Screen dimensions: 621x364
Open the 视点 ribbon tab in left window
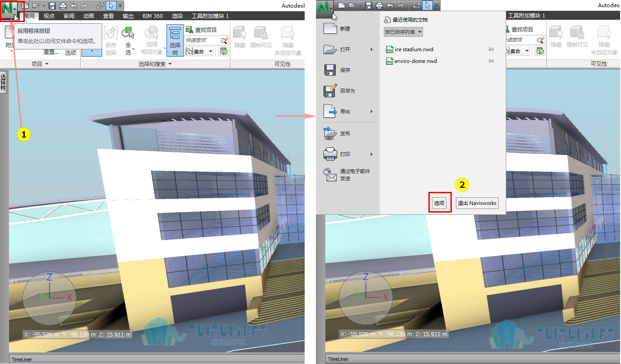(49, 16)
